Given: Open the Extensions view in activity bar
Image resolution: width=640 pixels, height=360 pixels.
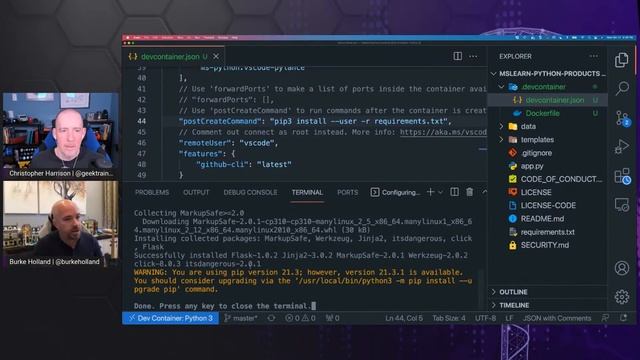Looking at the screenshot, I should (x=622, y=176).
